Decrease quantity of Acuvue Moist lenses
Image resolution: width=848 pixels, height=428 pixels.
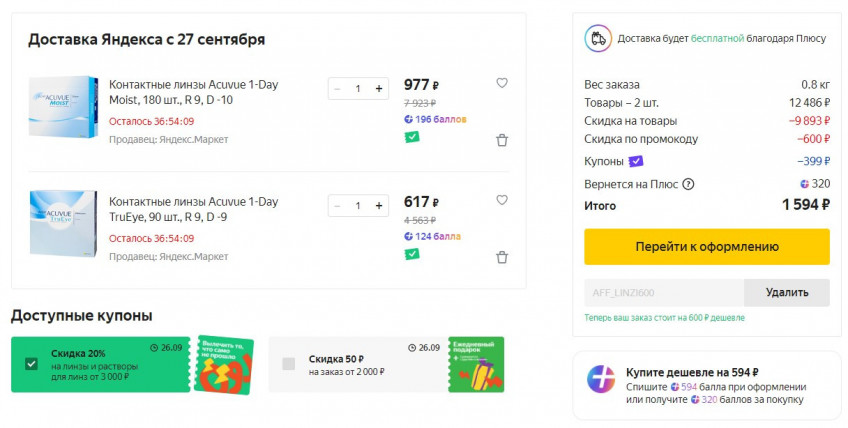pos(337,88)
